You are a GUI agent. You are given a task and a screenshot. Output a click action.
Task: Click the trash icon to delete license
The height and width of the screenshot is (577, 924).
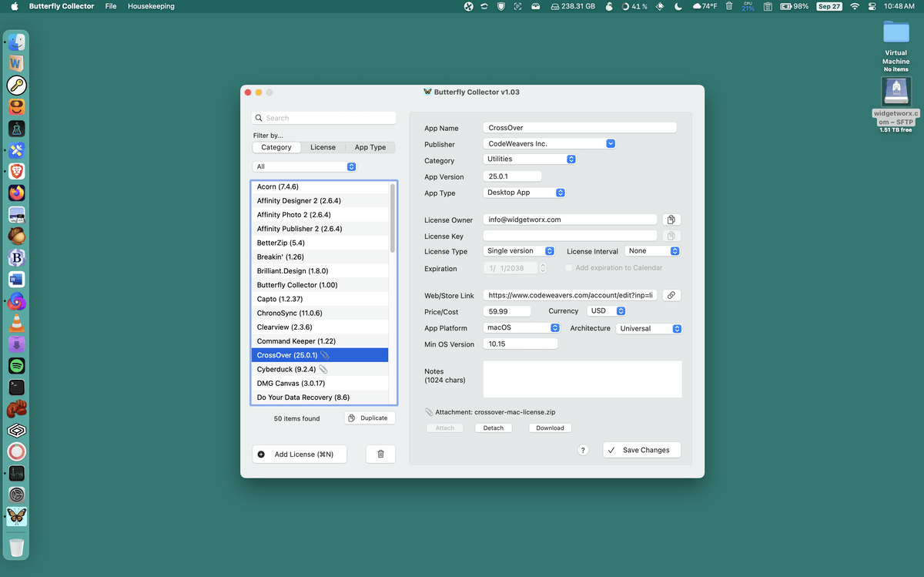coord(380,455)
